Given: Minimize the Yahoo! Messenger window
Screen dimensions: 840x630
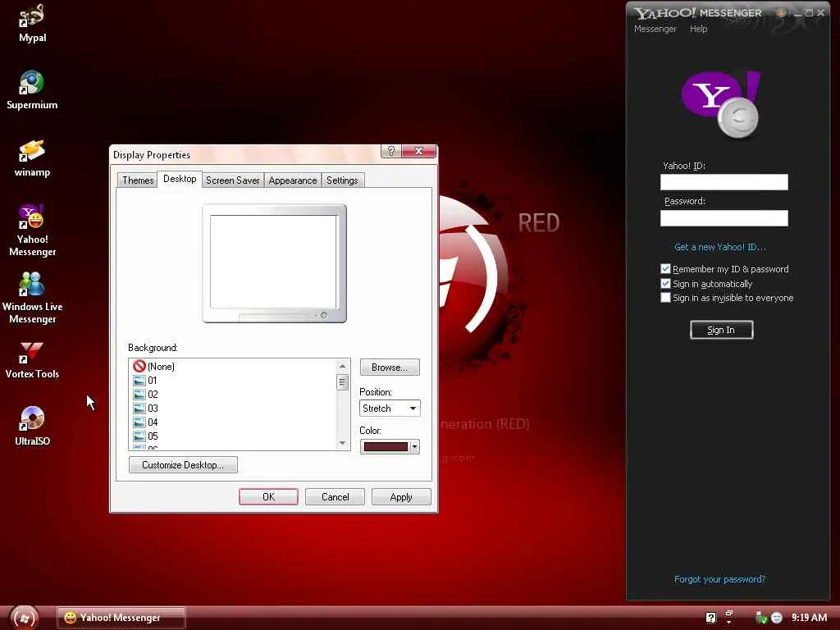Looking at the screenshot, I should point(797,13).
